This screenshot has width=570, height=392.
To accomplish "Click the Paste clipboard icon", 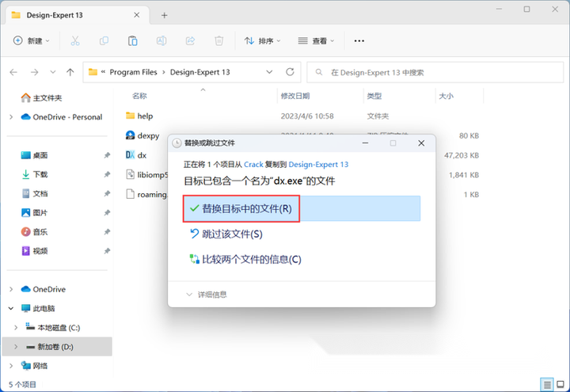I will click(133, 40).
